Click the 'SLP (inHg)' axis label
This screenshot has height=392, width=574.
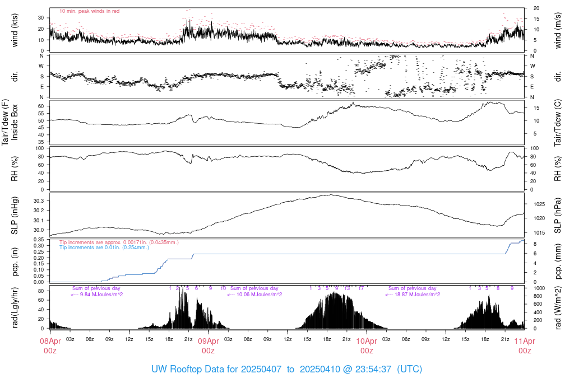pyautogui.click(x=15, y=216)
